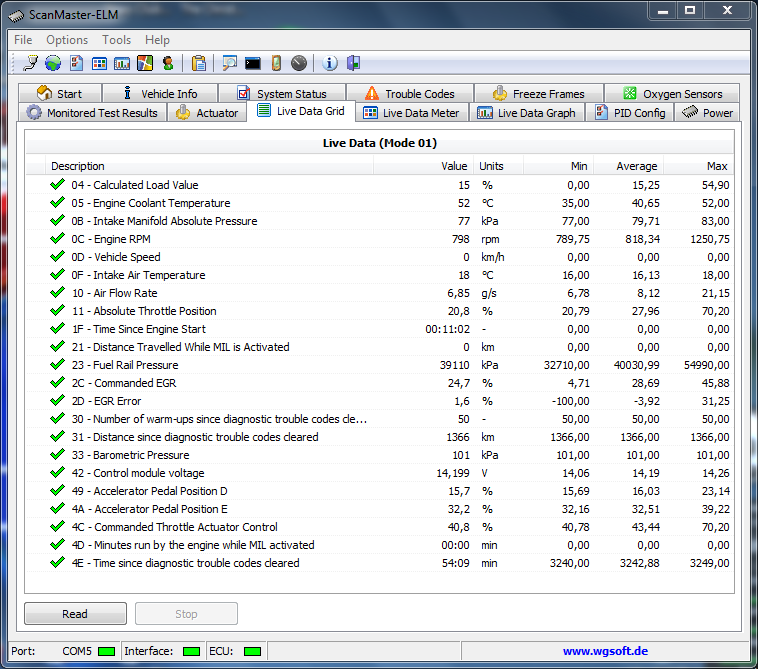Open the Tools menu
Screen dimensions: 758x669
pos(116,40)
